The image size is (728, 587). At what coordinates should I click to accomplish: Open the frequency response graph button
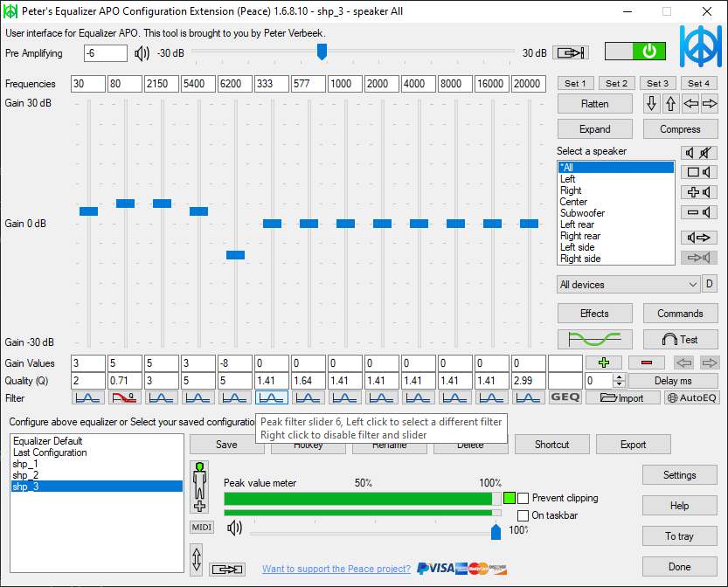click(595, 340)
